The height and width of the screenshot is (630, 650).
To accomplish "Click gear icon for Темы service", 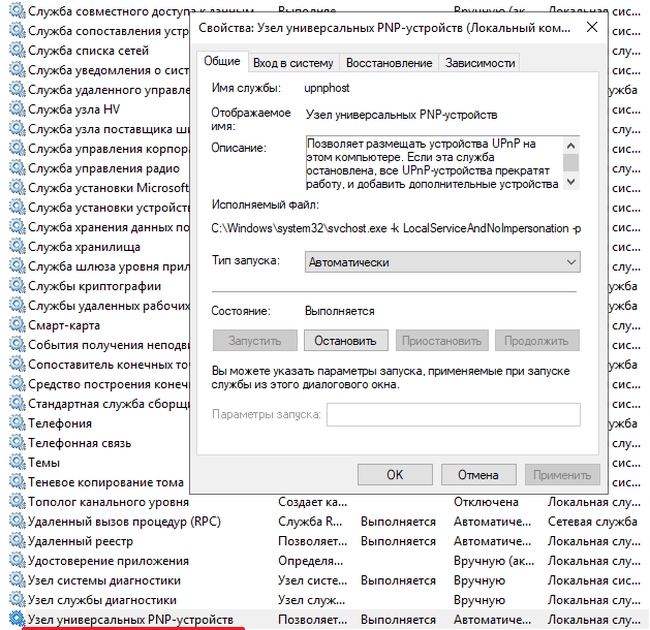I will pyautogui.click(x=16, y=462).
